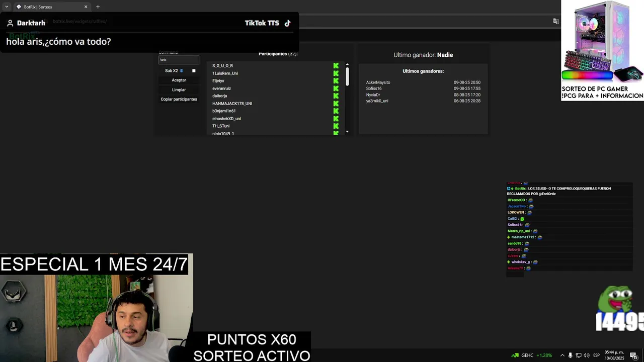Click the Sub X2 info icon

(x=182, y=71)
